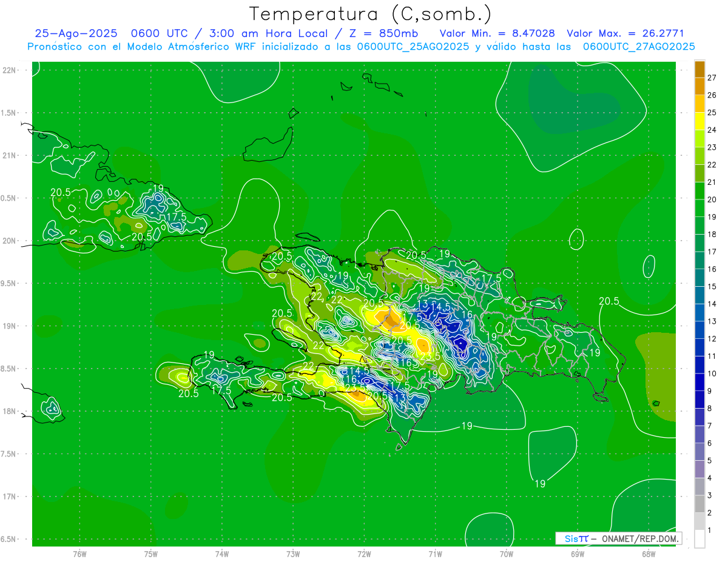The image size is (728, 562).
Task: Click the colorbar scale value '27'
Action: coord(712,78)
